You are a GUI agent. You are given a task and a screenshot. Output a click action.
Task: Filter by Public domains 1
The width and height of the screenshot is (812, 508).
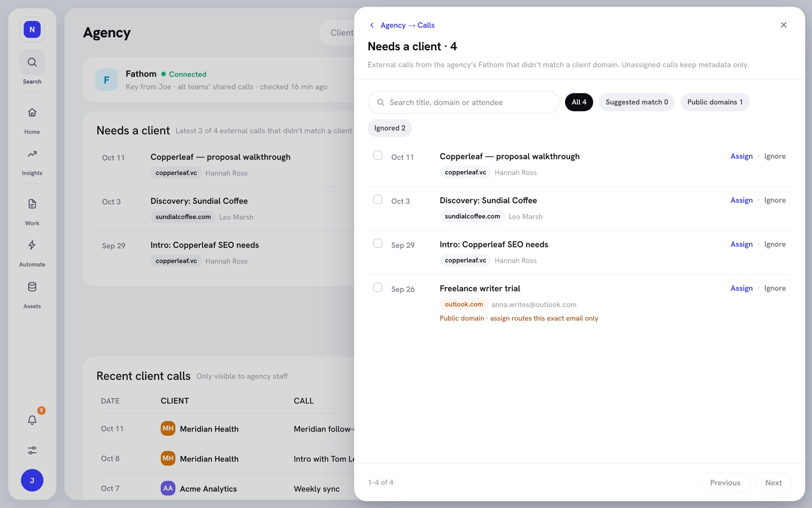(x=715, y=102)
